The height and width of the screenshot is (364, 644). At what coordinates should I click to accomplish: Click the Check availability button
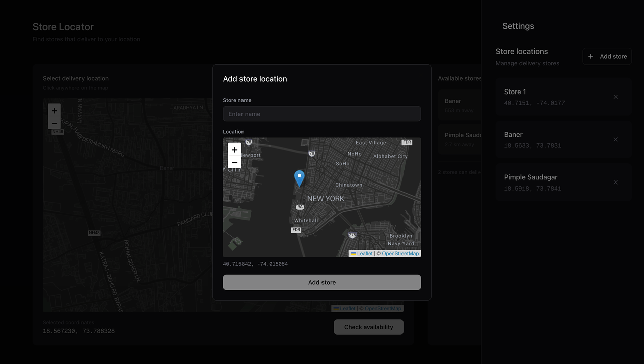point(368,327)
